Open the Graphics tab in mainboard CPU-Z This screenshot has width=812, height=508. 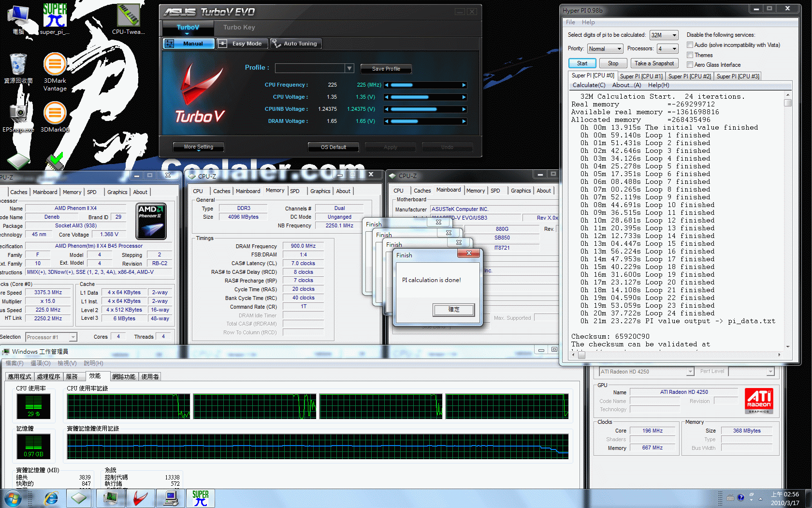[x=521, y=191]
